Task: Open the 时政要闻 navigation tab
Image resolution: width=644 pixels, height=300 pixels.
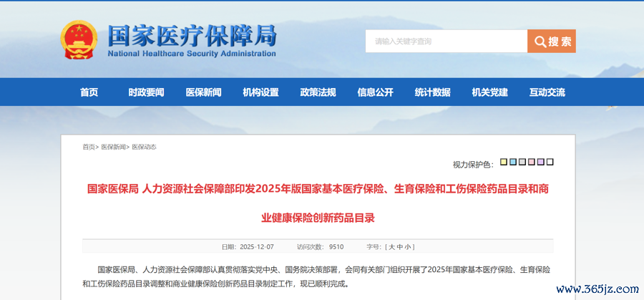Action: pos(146,92)
